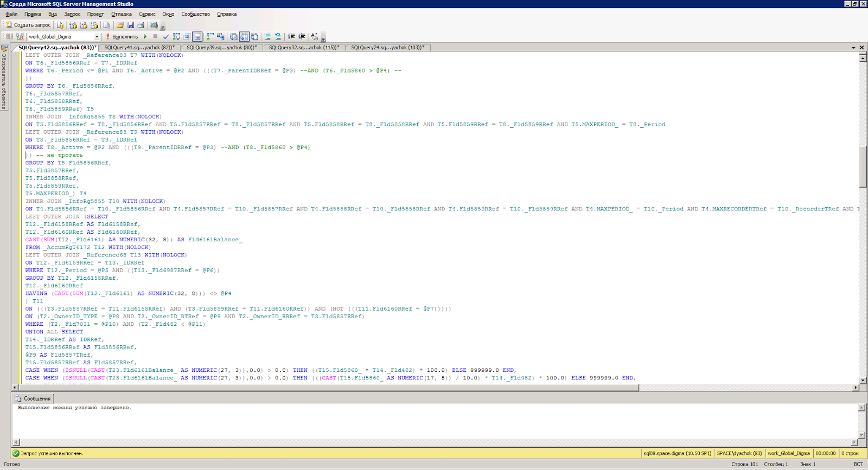The height and width of the screenshot is (470, 868).
Task: Click the Specify Values for Template Parameters icon
Action: (315, 37)
